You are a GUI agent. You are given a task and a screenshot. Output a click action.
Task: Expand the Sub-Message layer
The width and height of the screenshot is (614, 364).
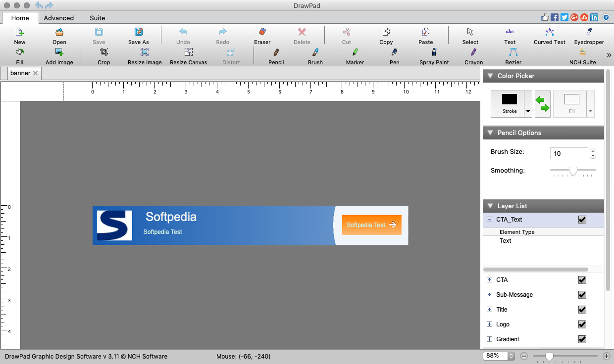click(489, 294)
